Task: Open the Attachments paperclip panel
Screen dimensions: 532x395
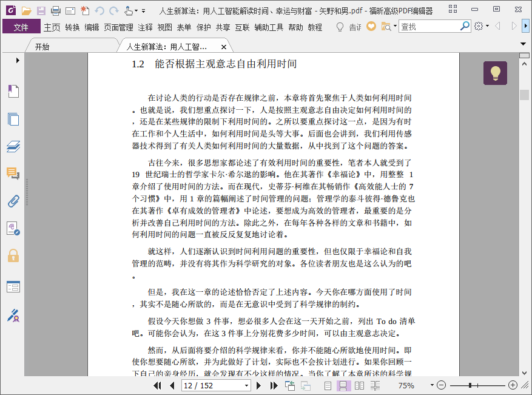Action: pos(13,201)
